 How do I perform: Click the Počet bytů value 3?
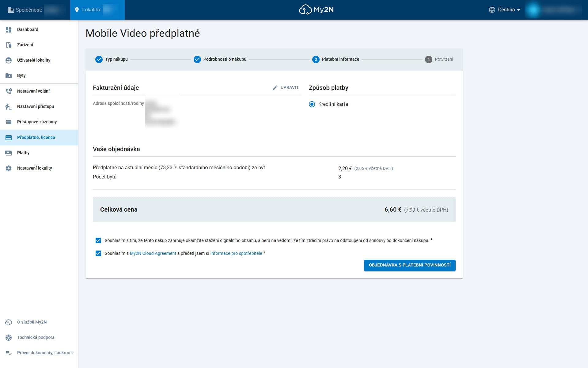[x=340, y=177]
